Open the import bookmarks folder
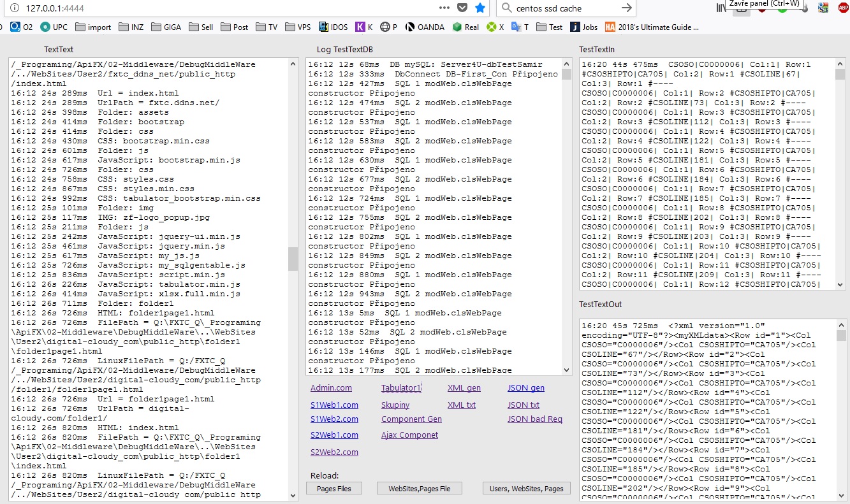 [93, 27]
